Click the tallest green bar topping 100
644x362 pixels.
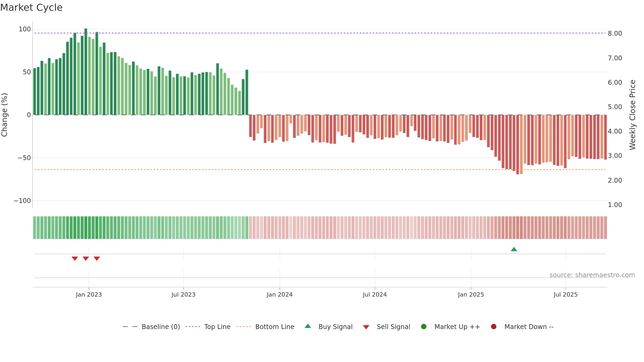(x=86, y=72)
